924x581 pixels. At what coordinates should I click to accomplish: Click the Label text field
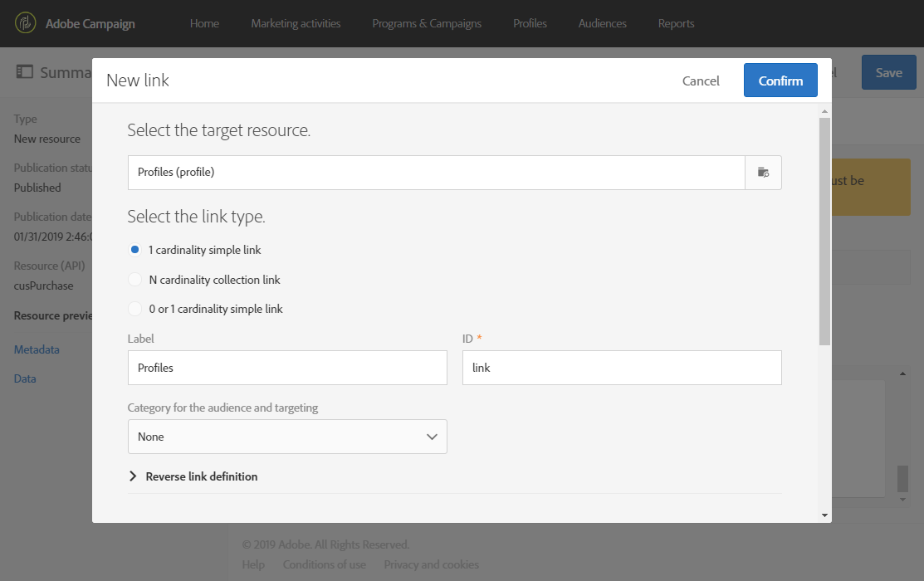pos(287,368)
